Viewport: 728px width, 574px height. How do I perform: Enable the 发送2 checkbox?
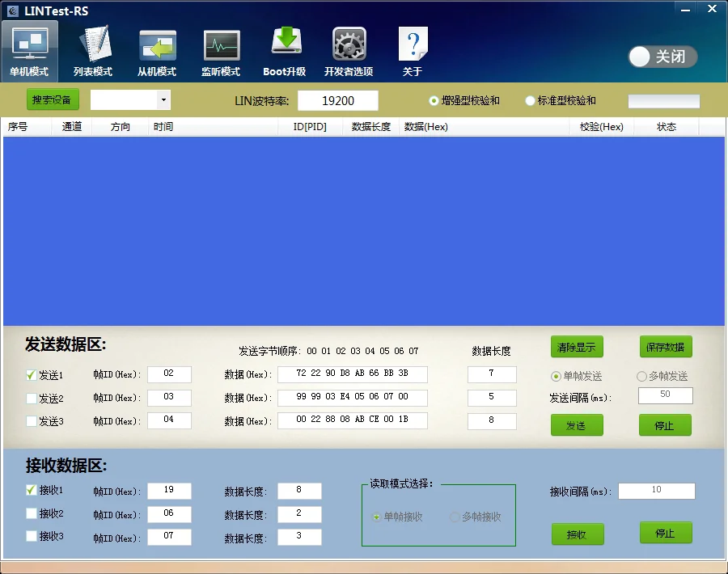(x=32, y=399)
